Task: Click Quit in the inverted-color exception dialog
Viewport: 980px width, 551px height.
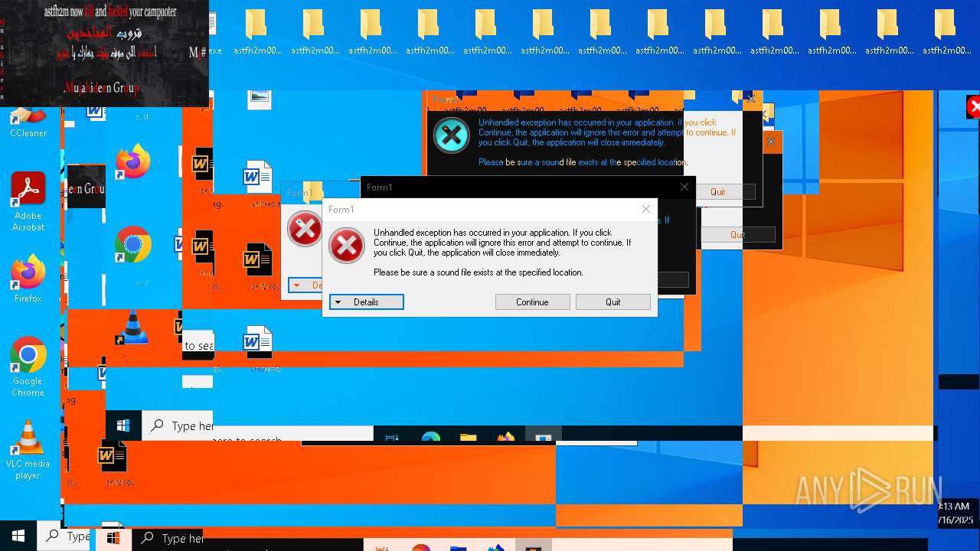Action: click(x=717, y=192)
